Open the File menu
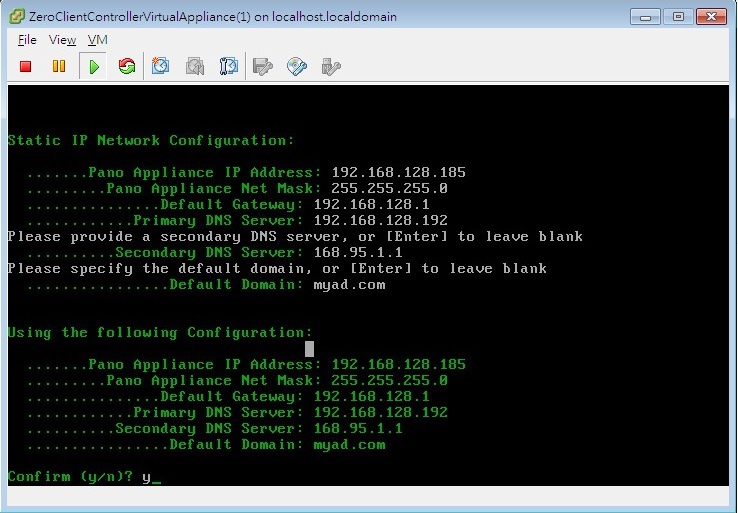Viewport: 738px width, 513px height. [x=27, y=40]
